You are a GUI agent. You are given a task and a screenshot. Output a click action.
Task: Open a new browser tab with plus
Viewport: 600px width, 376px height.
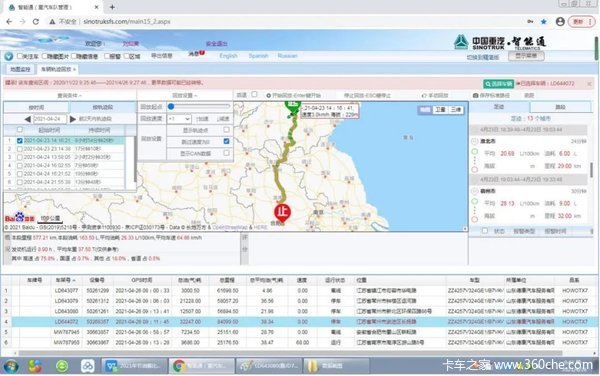click(x=112, y=7)
